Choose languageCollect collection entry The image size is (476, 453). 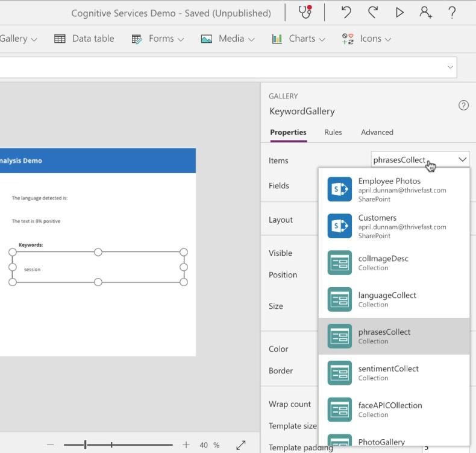(394, 300)
